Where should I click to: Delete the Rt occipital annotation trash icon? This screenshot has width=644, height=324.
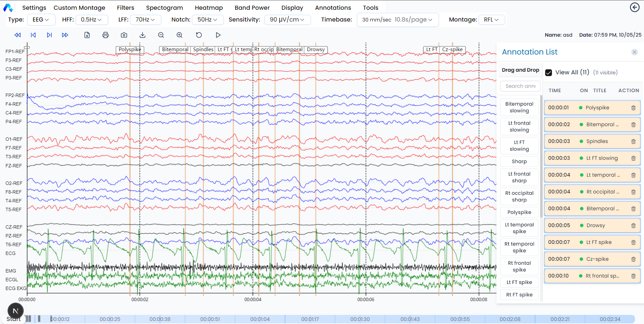[633, 192]
